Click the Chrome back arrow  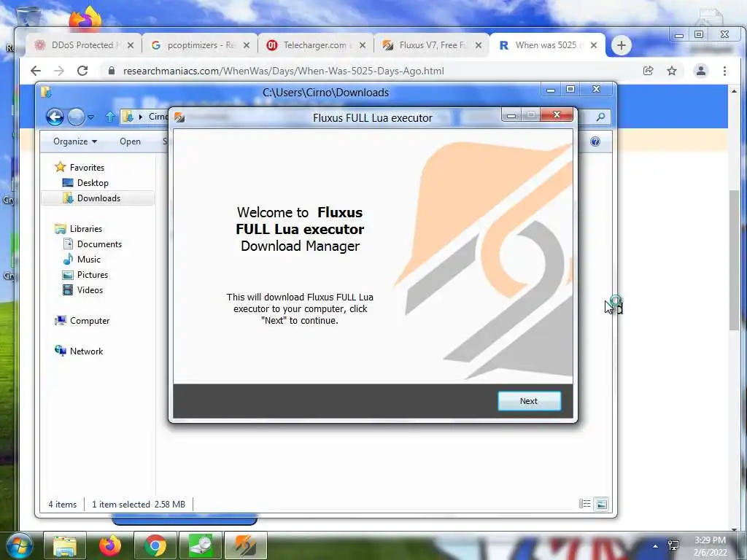36,71
